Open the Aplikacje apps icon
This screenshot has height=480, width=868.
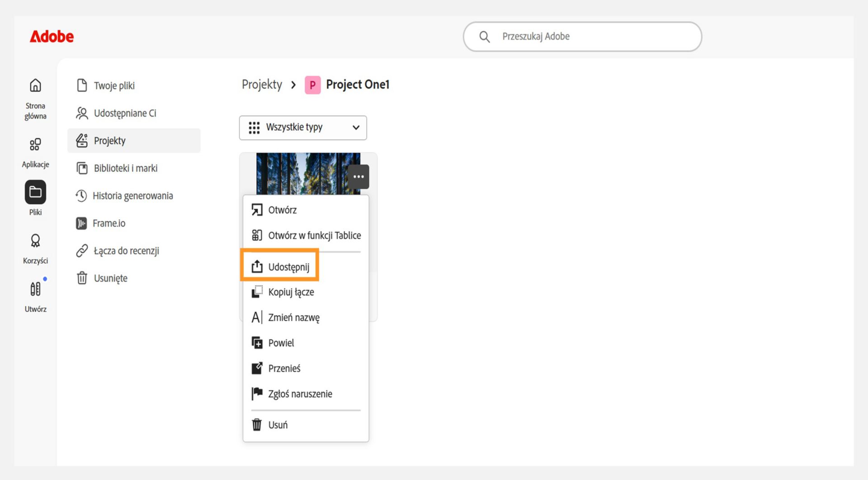tap(35, 144)
